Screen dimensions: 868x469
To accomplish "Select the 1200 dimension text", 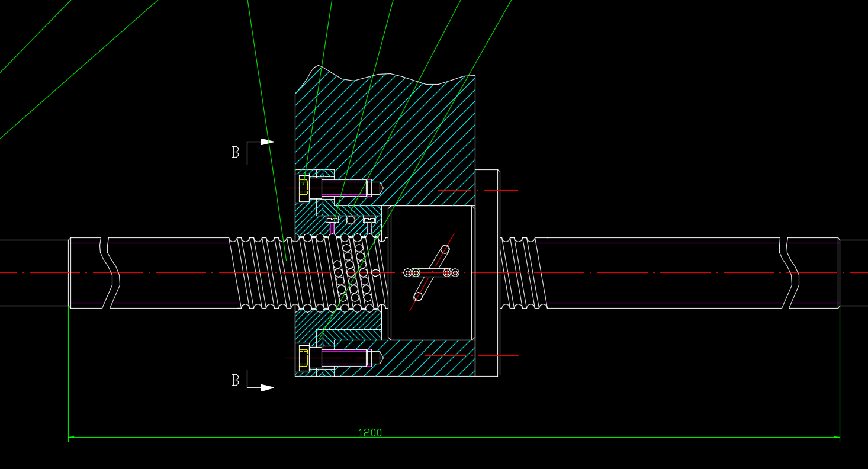I will (370, 433).
